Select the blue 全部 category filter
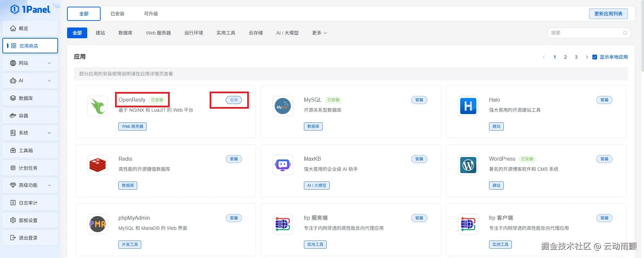The width and height of the screenshot is (644, 258). coord(77,33)
